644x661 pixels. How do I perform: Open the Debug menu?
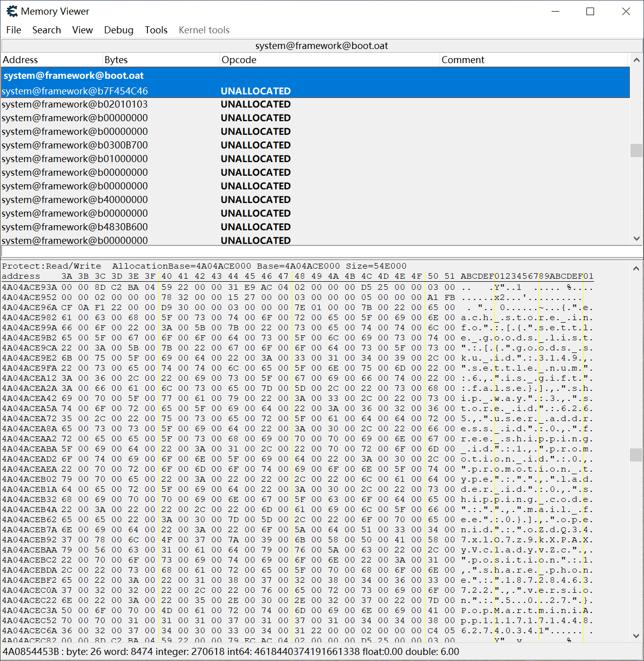(x=119, y=30)
